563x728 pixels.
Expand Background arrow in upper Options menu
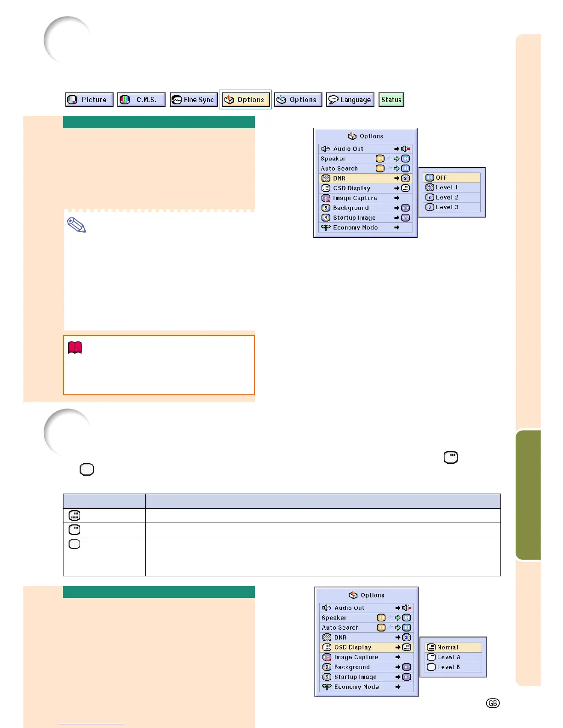coord(396,208)
